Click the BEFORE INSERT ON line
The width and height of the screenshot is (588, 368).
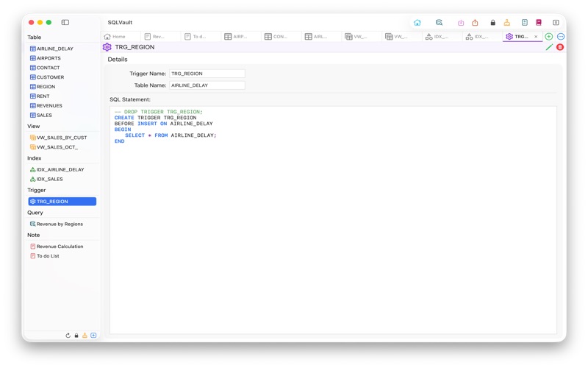(163, 124)
